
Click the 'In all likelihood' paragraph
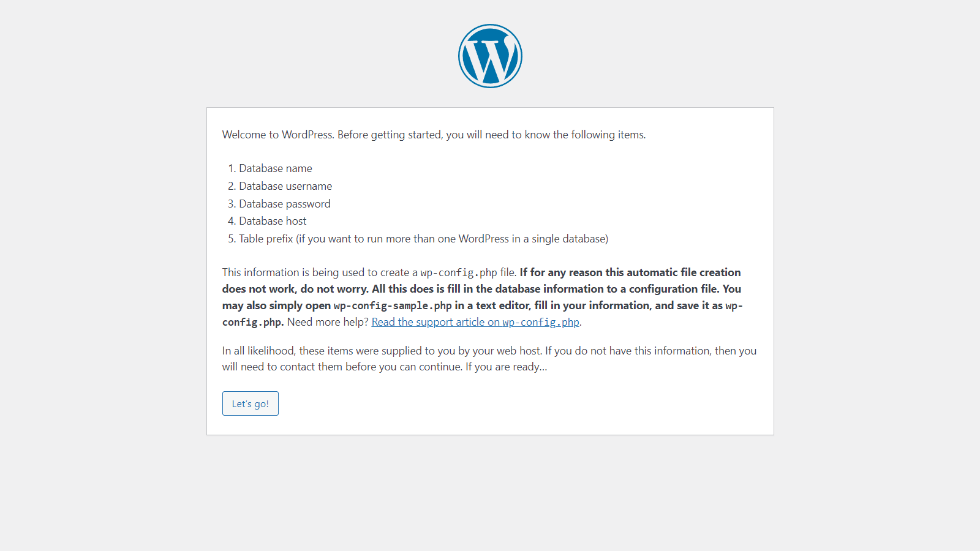[489, 359]
